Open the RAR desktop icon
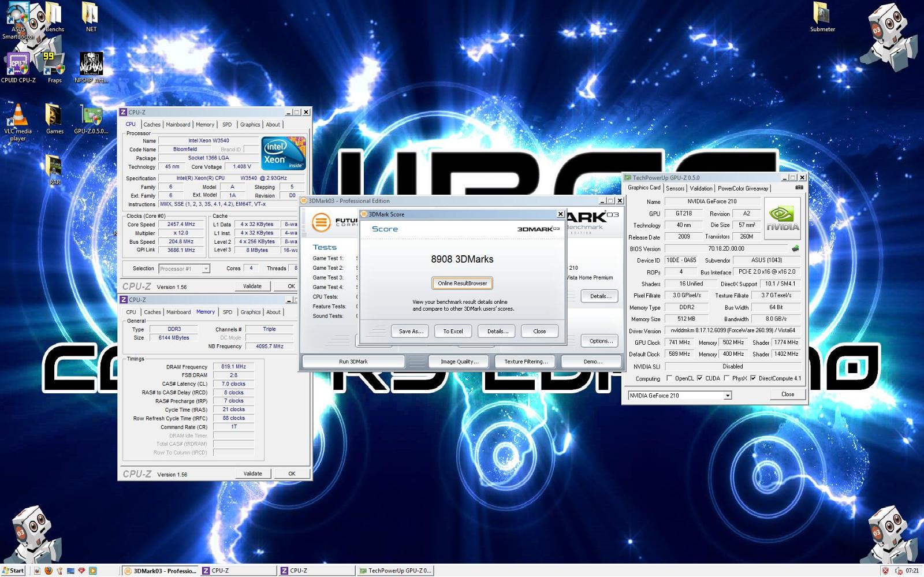 [54, 170]
